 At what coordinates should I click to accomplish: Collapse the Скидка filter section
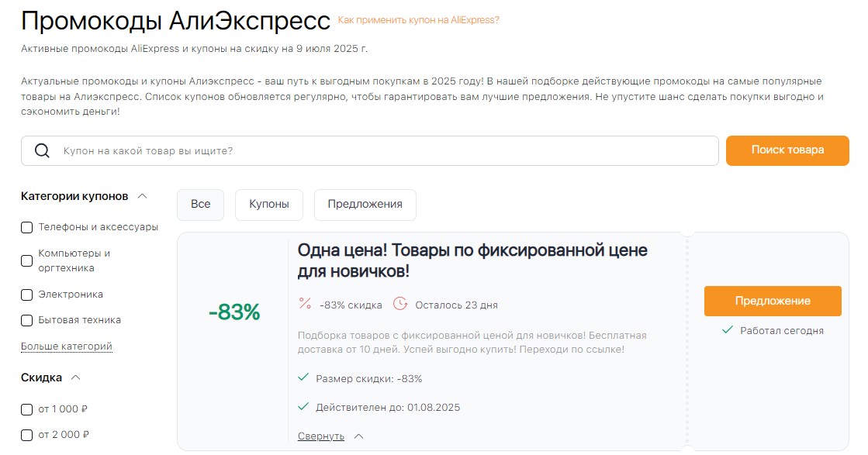click(76, 379)
